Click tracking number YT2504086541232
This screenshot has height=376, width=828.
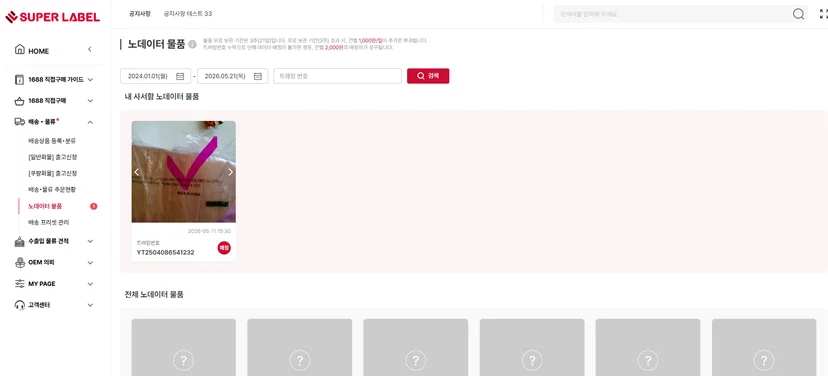[165, 252]
